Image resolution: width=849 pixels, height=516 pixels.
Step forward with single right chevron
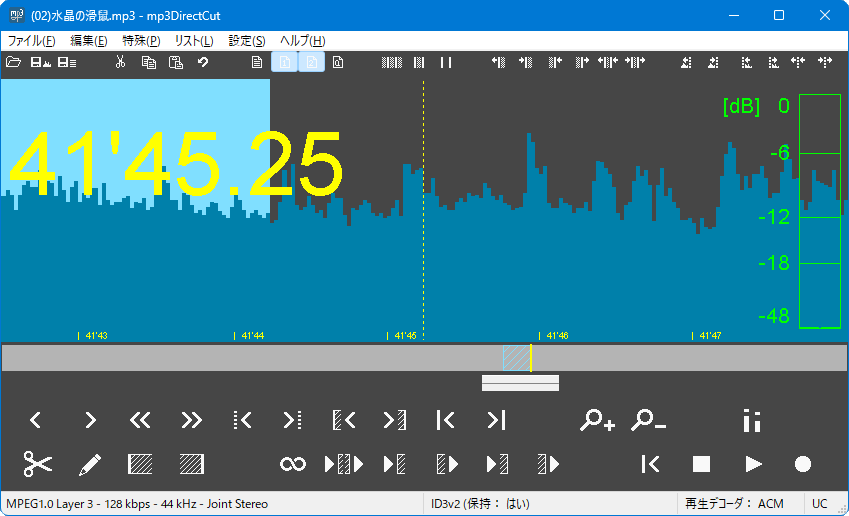(x=90, y=420)
